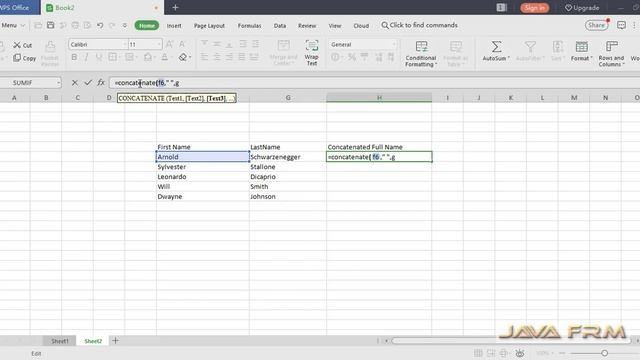Click the Share button

pyautogui.click(x=596, y=25)
